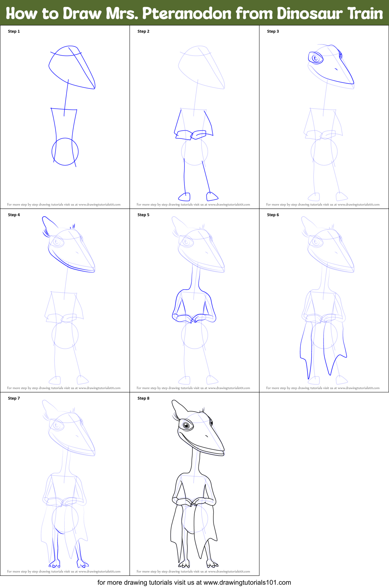
Task: Click the small site credit under Step 7
Action: [x=64, y=571]
